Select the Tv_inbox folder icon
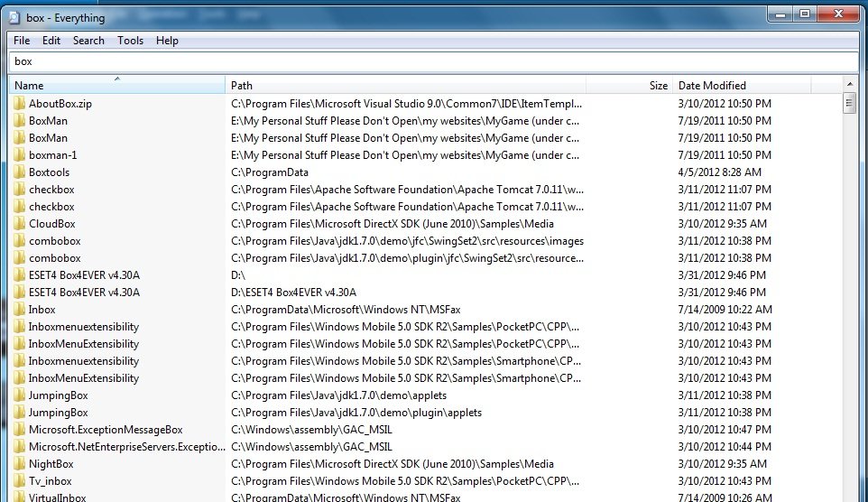868x502 pixels. click(19, 481)
